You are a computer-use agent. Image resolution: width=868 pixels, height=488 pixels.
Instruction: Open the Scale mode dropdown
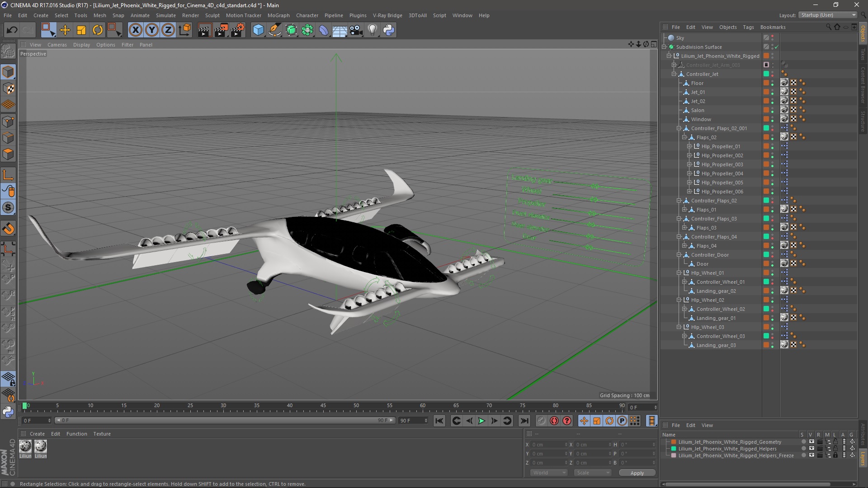(x=592, y=473)
